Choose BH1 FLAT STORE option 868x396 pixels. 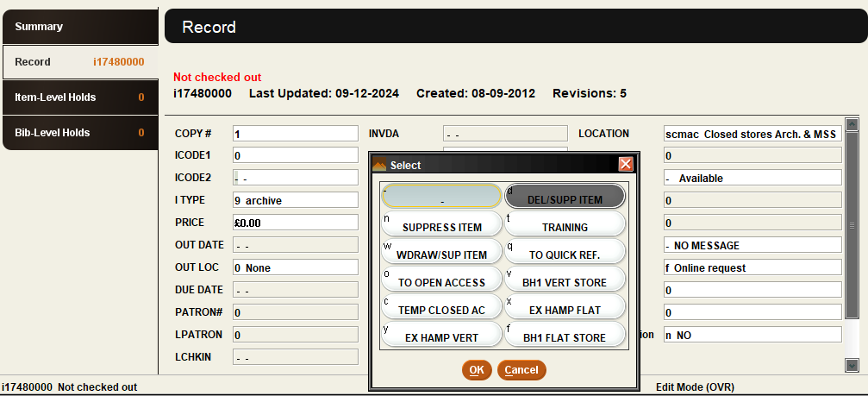pos(565,335)
